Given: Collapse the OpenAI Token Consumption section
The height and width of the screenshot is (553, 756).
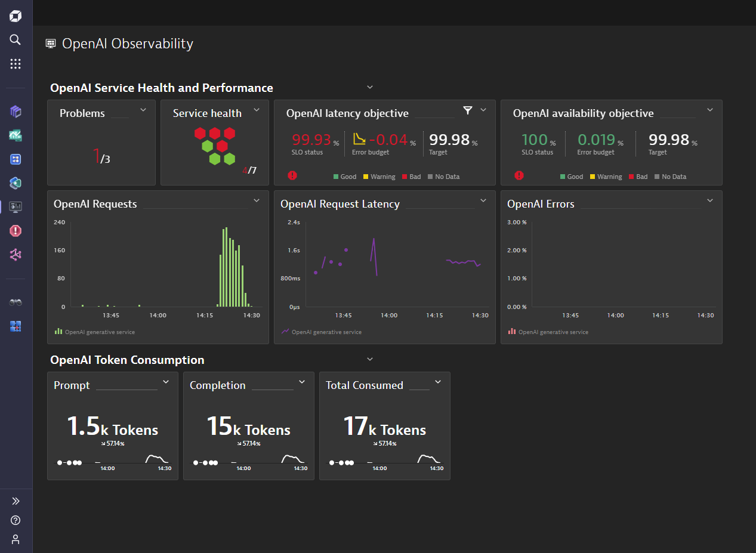Looking at the screenshot, I should 369,359.
